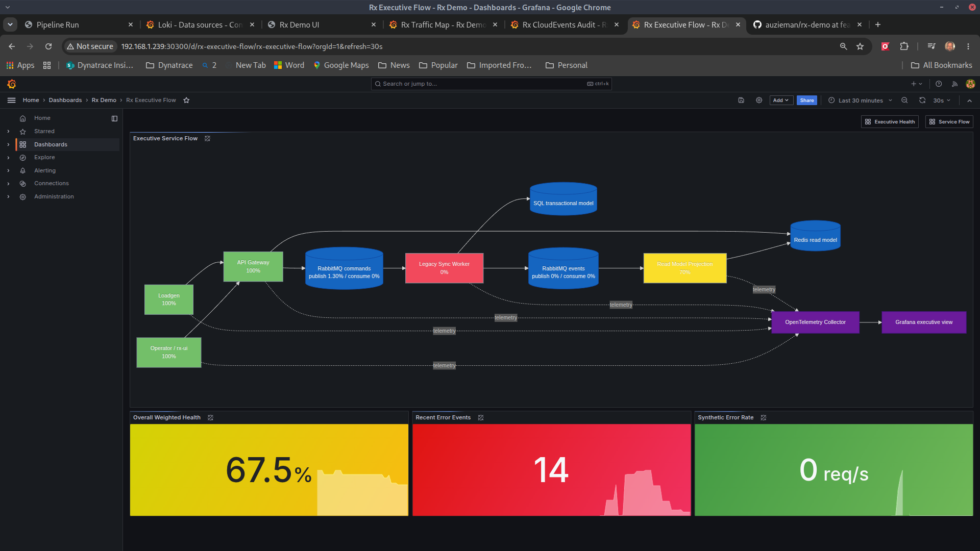
Task: Switch to the auzieman/rx-demo GitHub tab
Action: pos(806,24)
